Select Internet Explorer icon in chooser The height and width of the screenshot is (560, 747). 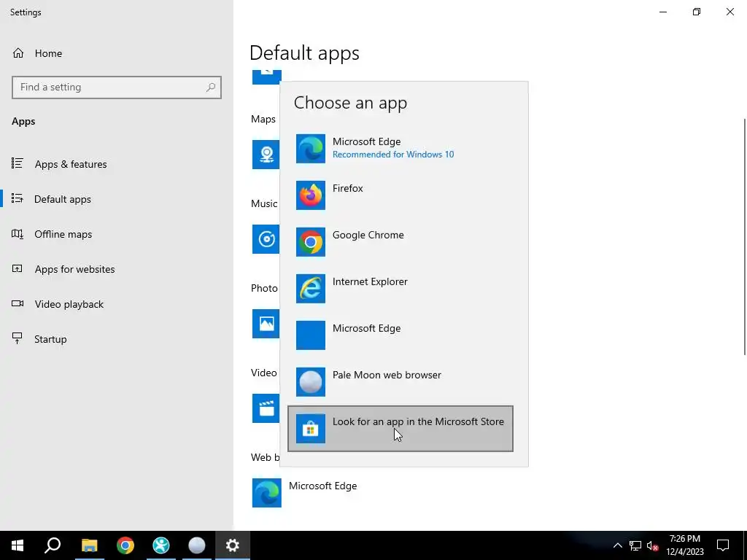coord(311,289)
